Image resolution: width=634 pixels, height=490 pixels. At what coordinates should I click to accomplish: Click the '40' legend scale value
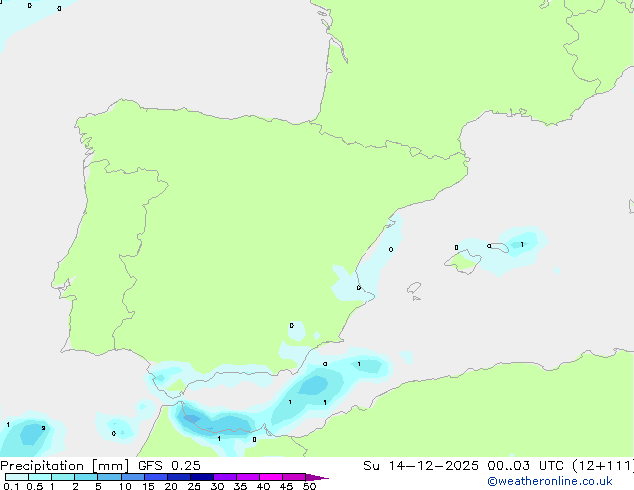pyautogui.click(x=263, y=486)
